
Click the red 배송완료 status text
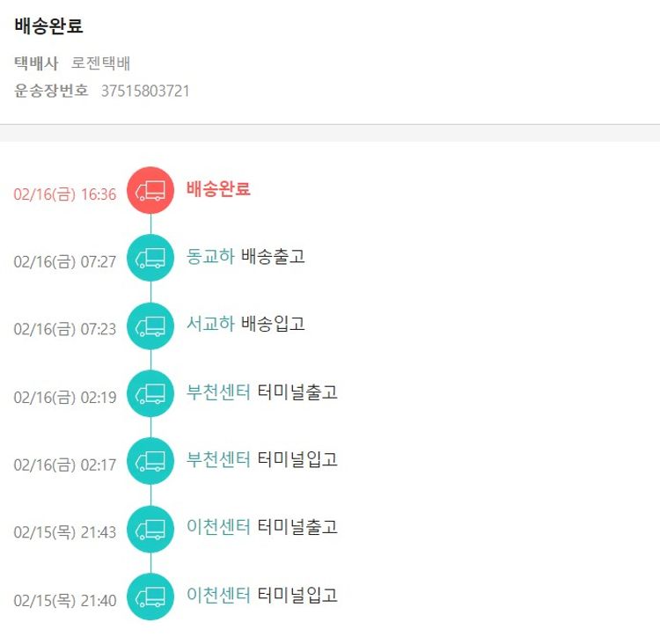(x=218, y=189)
